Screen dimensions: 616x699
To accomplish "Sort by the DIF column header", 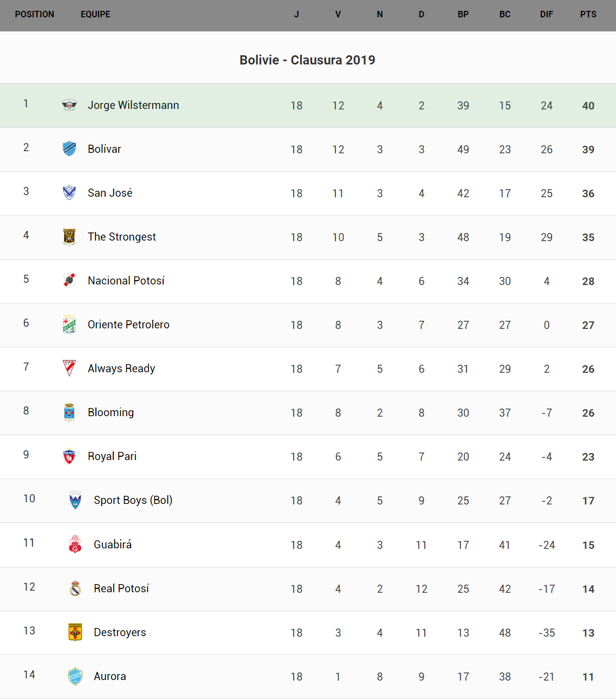I will click(x=546, y=15).
